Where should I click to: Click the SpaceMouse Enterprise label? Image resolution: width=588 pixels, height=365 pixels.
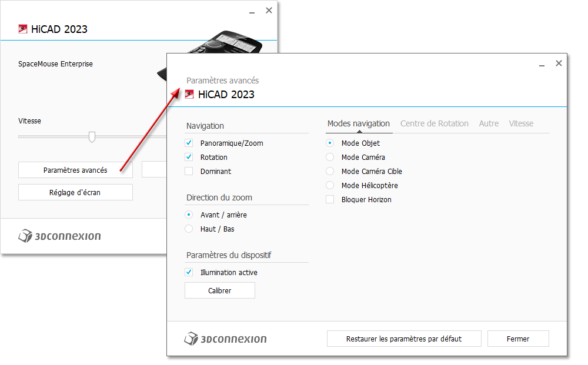[x=55, y=64]
